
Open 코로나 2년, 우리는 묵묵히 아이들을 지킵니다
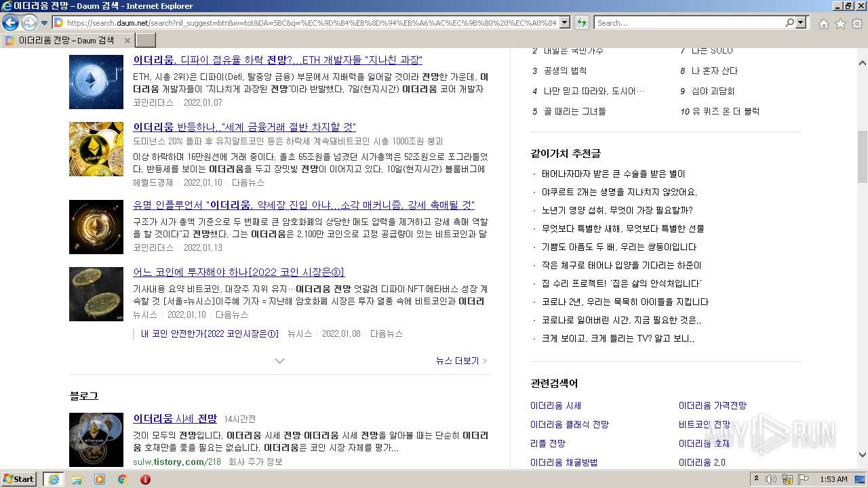(625, 302)
